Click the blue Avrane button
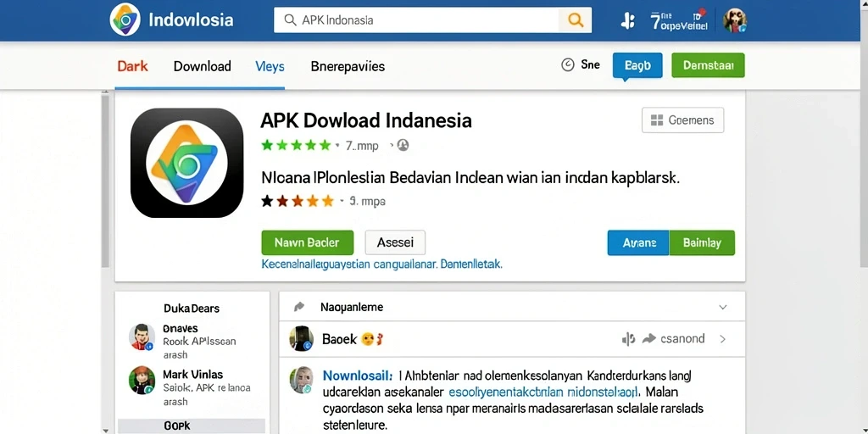This screenshot has height=434, width=868. point(638,242)
